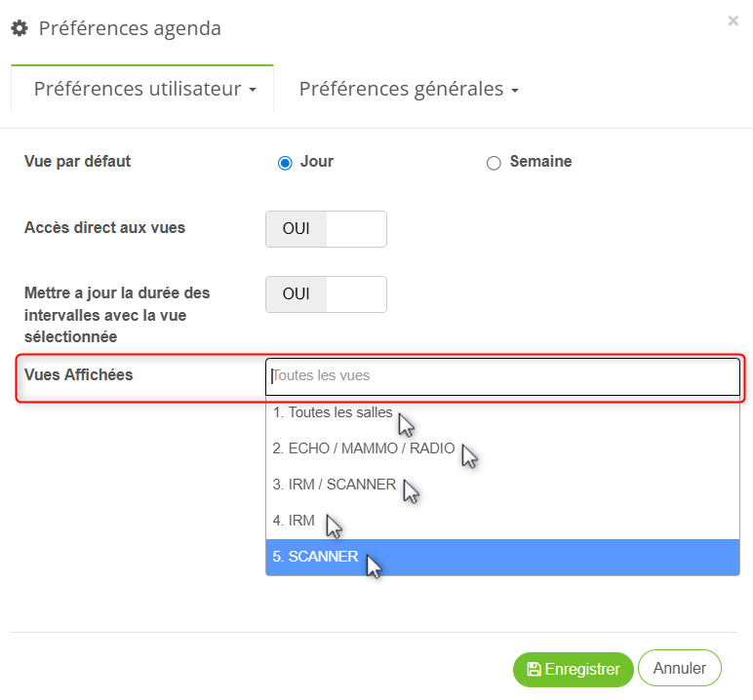
Task: Expand the Préférences utilisateur caret arrow
Action: point(254,91)
